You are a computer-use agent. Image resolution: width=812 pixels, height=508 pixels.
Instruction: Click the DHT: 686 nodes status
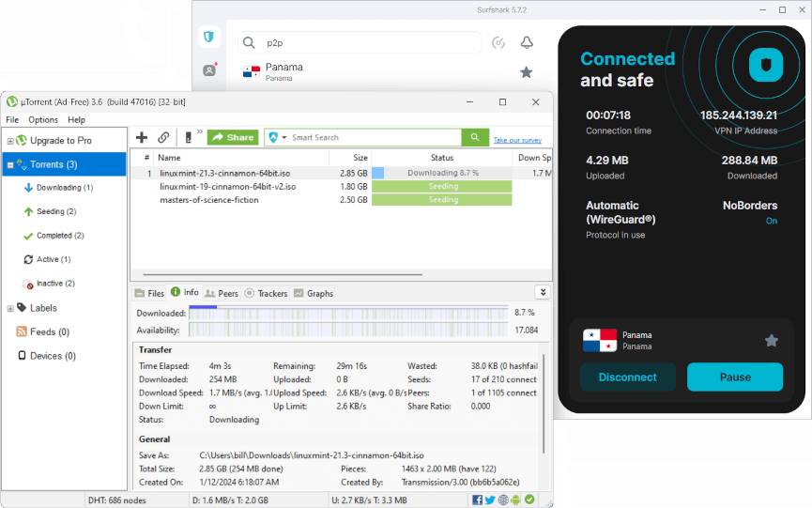click(x=117, y=500)
